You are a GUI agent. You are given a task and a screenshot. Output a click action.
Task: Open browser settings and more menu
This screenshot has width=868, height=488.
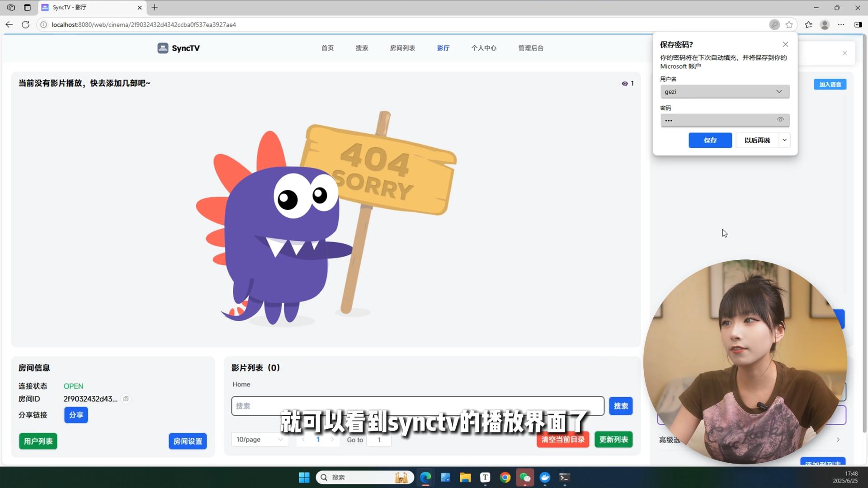coord(841,25)
